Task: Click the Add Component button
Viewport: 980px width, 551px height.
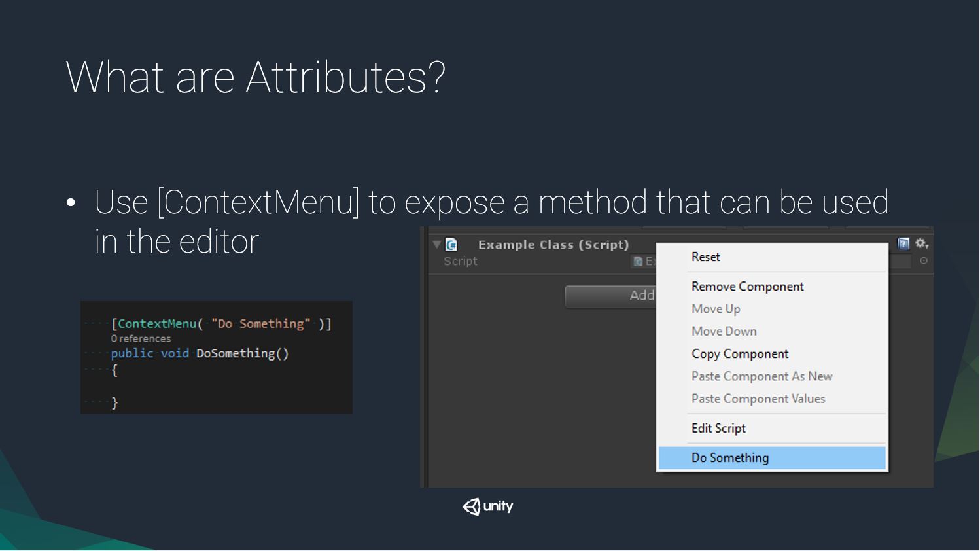Action: pos(611,296)
